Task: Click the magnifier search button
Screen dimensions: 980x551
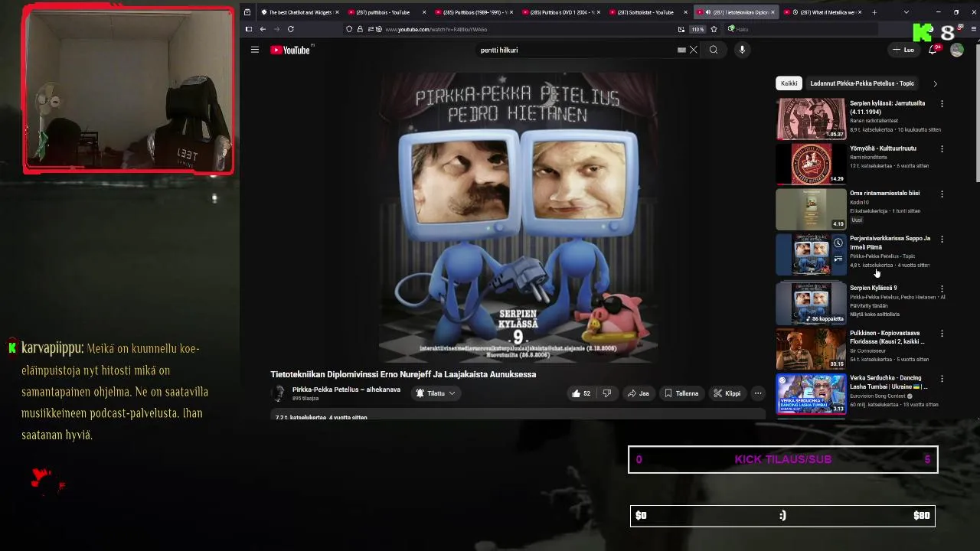Action: tap(714, 50)
